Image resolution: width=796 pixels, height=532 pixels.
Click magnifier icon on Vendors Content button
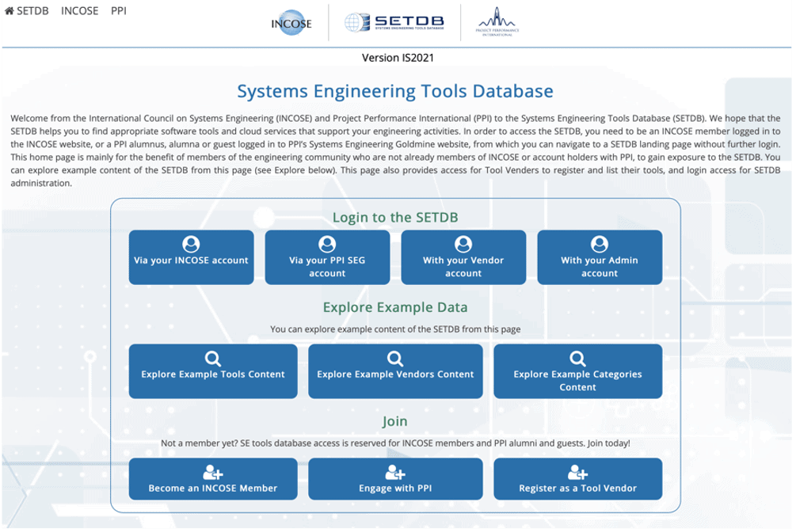click(x=395, y=359)
